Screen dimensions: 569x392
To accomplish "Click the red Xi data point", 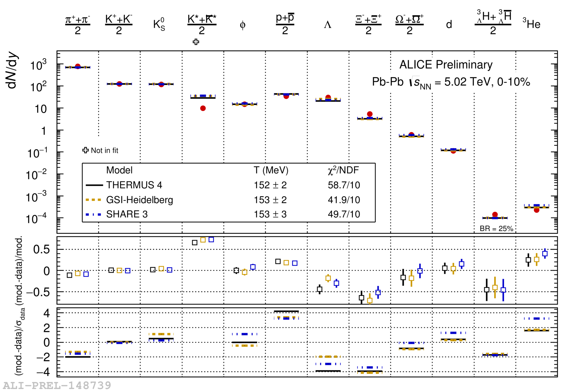I will point(370,114).
